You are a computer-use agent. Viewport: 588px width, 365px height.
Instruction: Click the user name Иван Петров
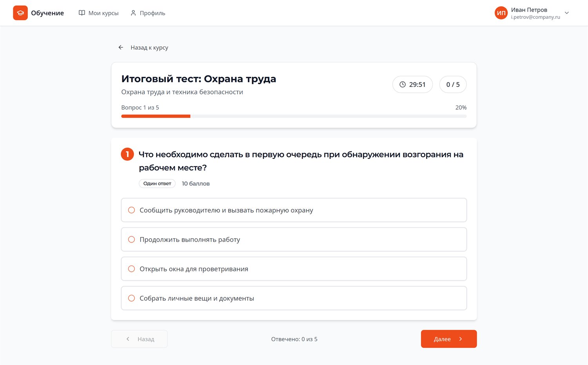529,10
